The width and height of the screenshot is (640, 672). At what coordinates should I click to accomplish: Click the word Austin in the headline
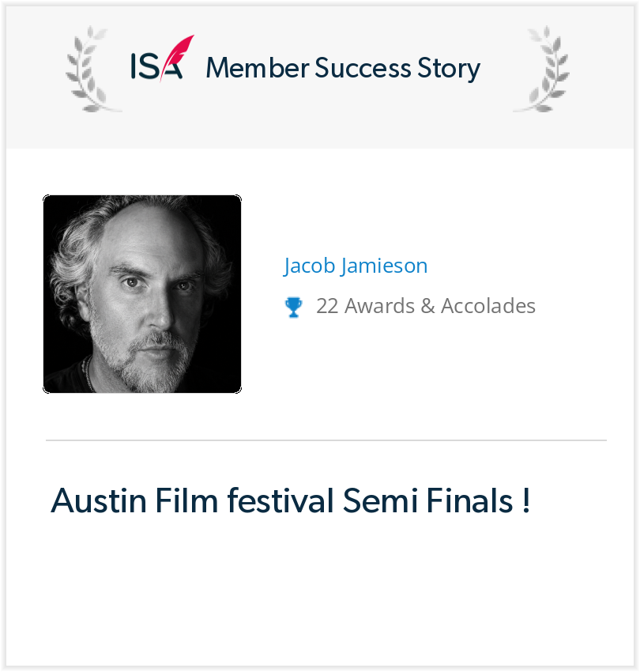click(x=99, y=500)
